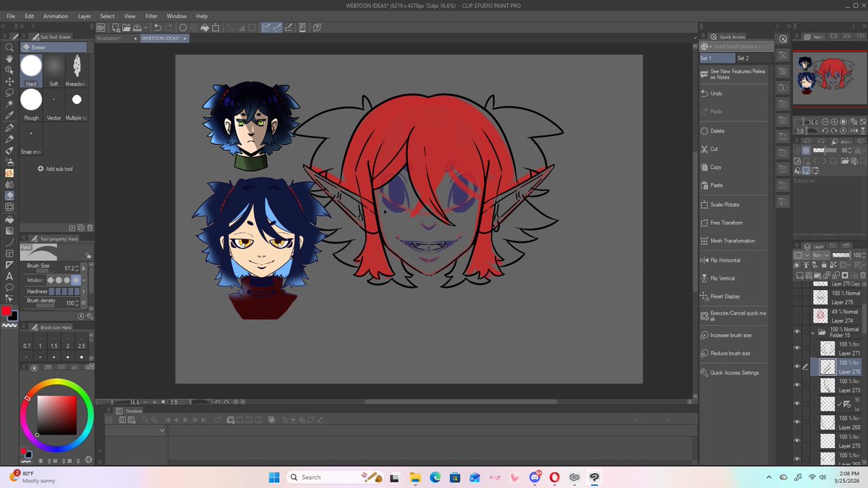
Task: Select the red main color swatch
Action: [7, 311]
